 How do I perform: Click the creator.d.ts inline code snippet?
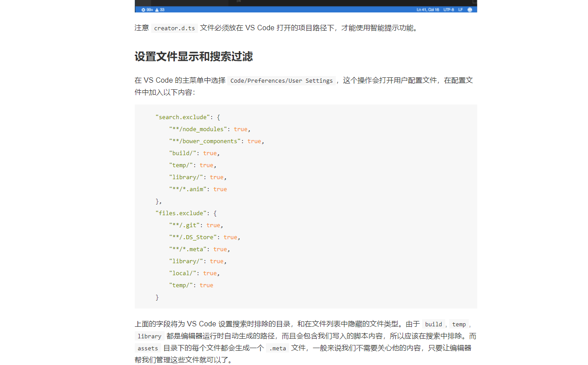click(174, 28)
